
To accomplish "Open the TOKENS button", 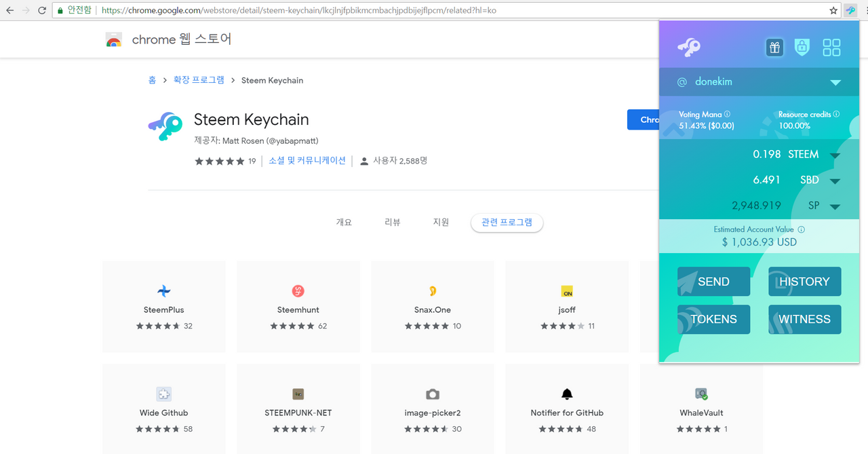I will (x=713, y=319).
